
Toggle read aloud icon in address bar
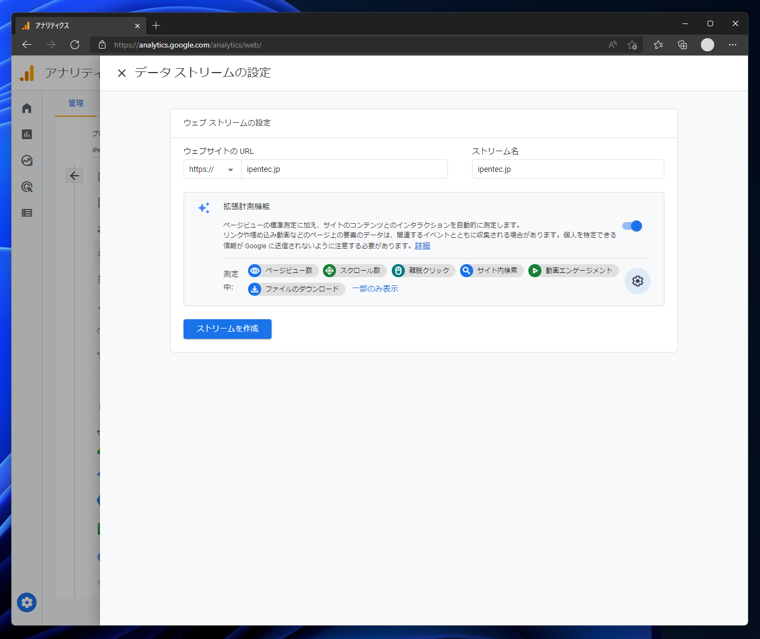pos(613,45)
